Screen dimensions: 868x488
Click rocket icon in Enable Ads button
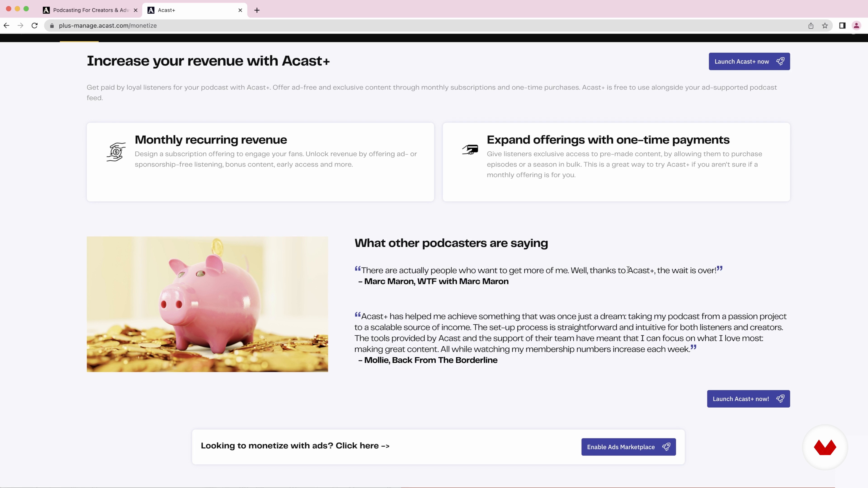pos(666,447)
